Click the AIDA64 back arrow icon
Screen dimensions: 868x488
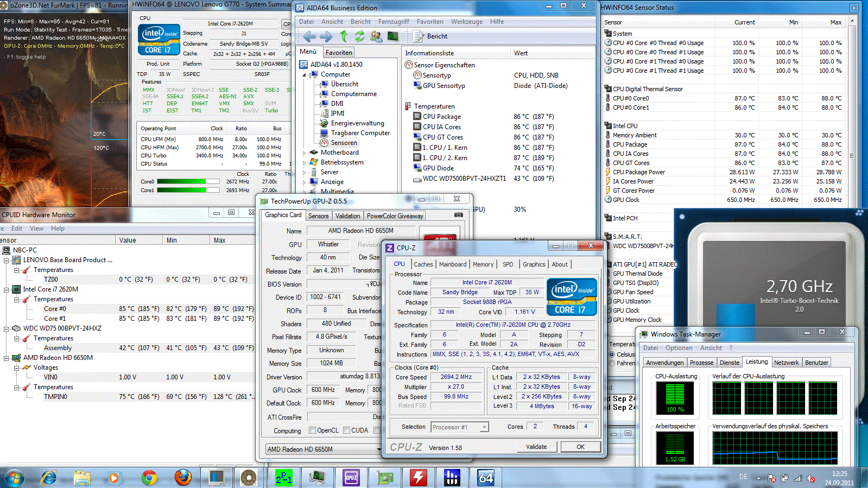(x=309, y=36)
